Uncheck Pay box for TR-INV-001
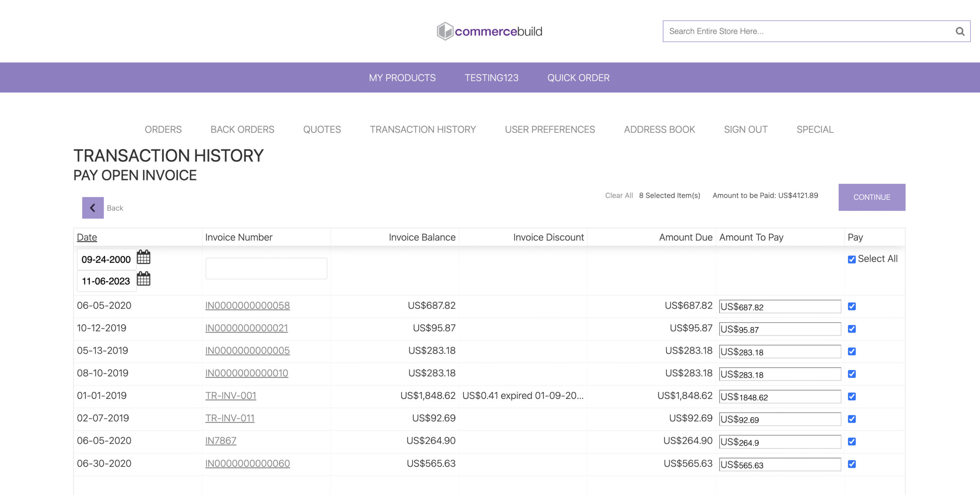Image resolution: width=980 pixels, height=495 pixels. 852,396
